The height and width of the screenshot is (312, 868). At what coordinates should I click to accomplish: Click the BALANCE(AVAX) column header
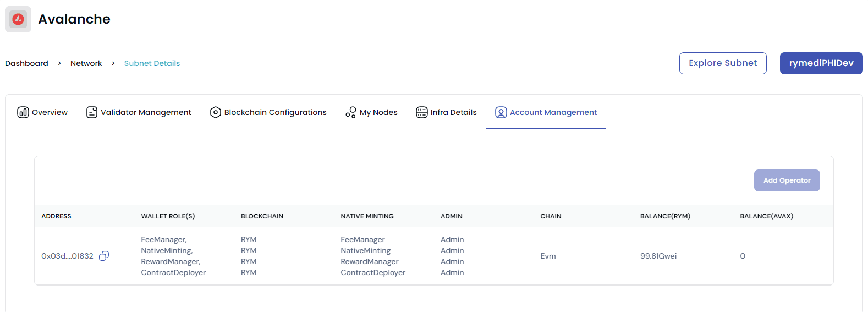point(766,216)
